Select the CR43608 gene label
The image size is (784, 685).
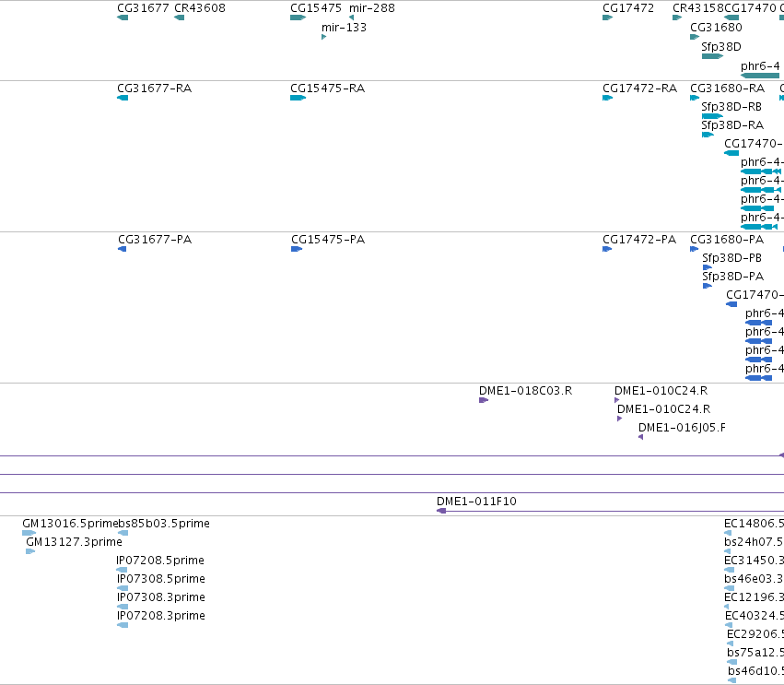[200, 8]
